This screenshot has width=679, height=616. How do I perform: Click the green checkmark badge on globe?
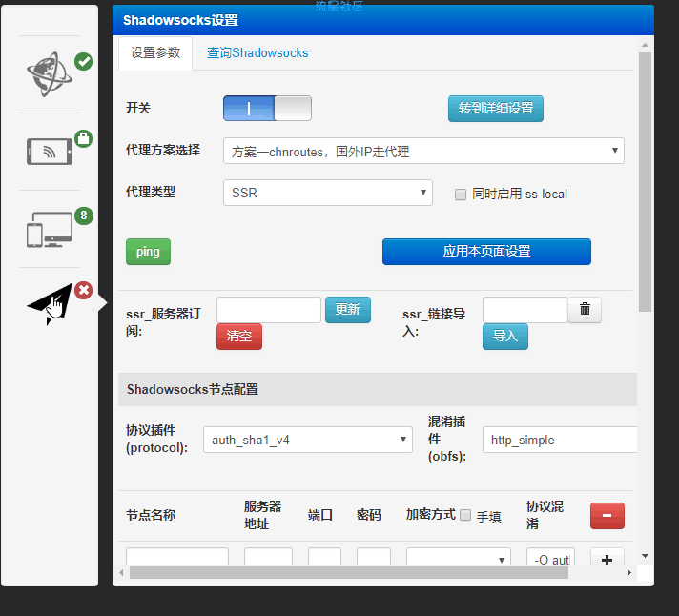click(x=84, y=61)
